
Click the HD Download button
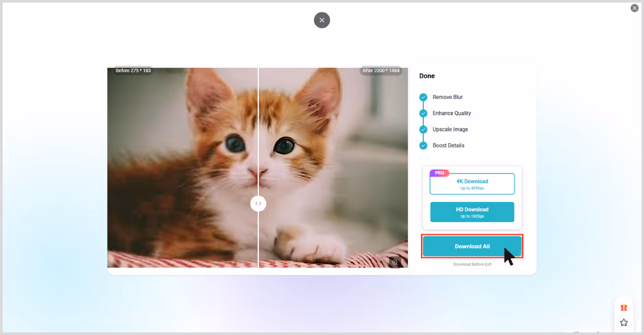pyautogui.click(x=472, y=212)
